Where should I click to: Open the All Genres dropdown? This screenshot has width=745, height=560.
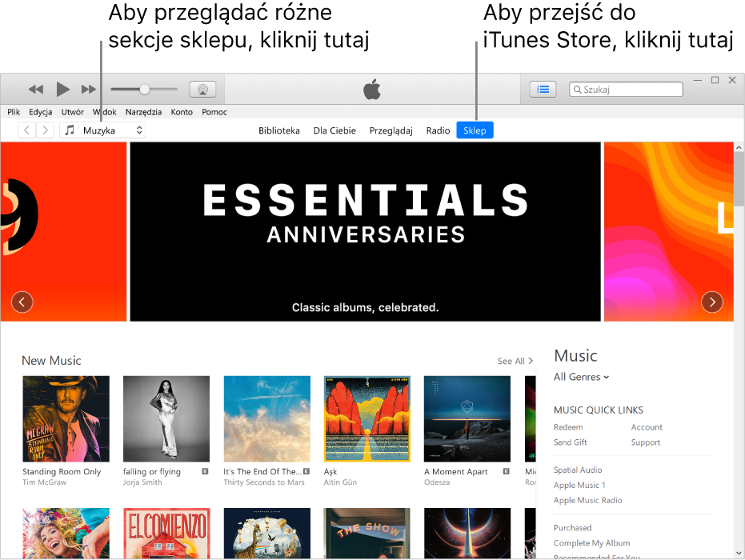tap(581, 377)
